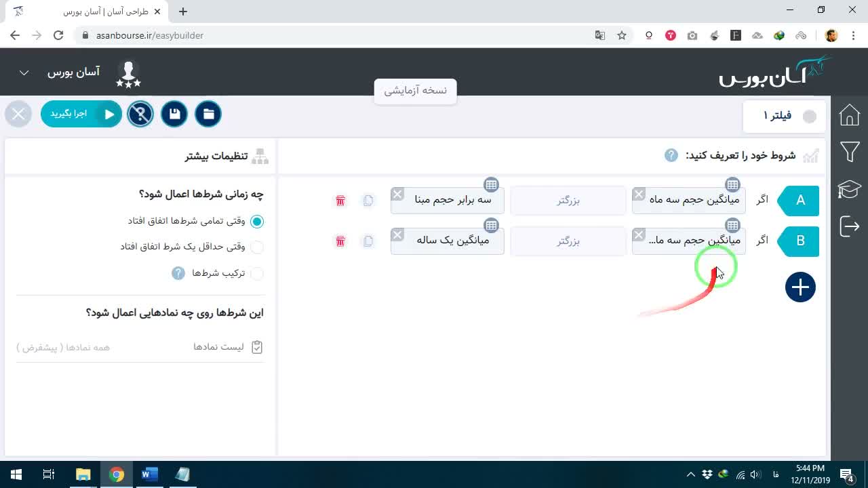Open the Windows Start menu
The height and width of the screenshot is (488, 868).
coord(16,474)
